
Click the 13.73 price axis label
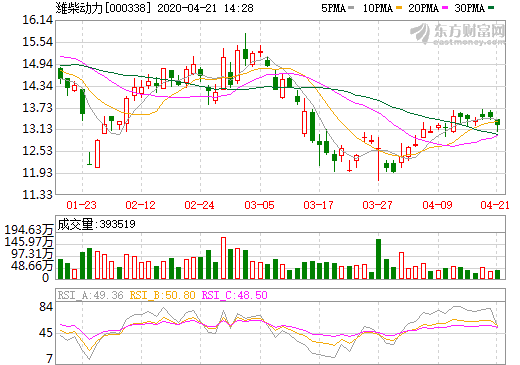point(38,108)
